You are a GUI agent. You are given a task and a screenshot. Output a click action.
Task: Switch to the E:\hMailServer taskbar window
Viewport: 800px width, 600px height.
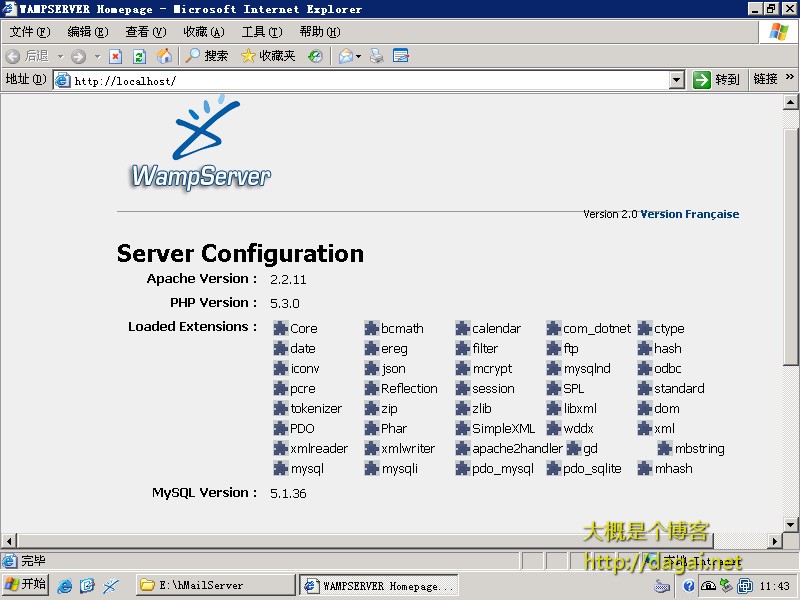pyautogui.click(x=215, y=585)
